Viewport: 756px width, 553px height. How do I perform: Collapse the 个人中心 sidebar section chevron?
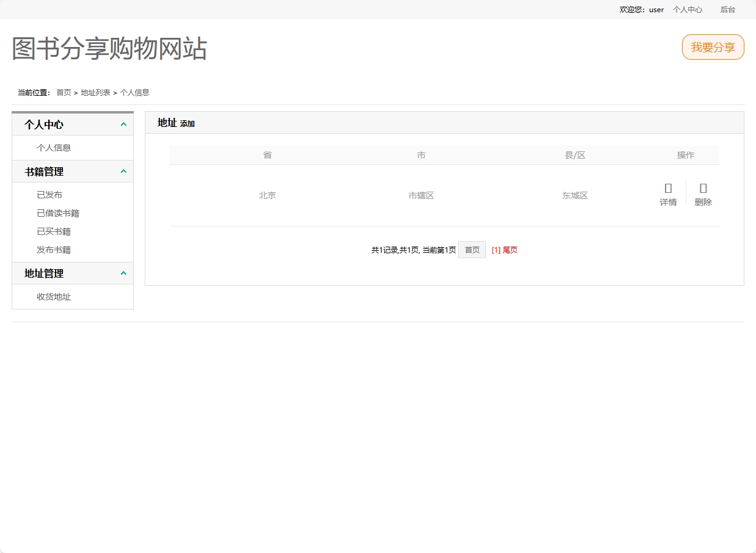pos(123,125)
